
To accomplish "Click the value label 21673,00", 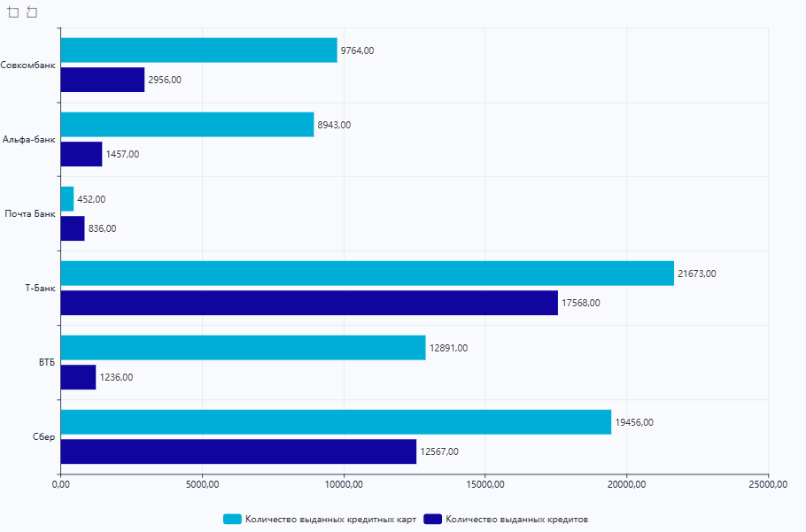I will click(696, 274).
